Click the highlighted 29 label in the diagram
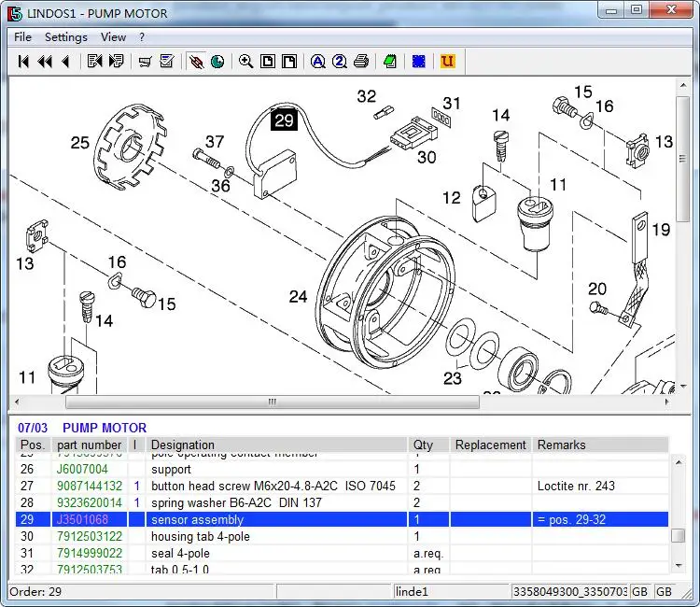This screenshot has width=700, height=607. (x=284, y=120)
